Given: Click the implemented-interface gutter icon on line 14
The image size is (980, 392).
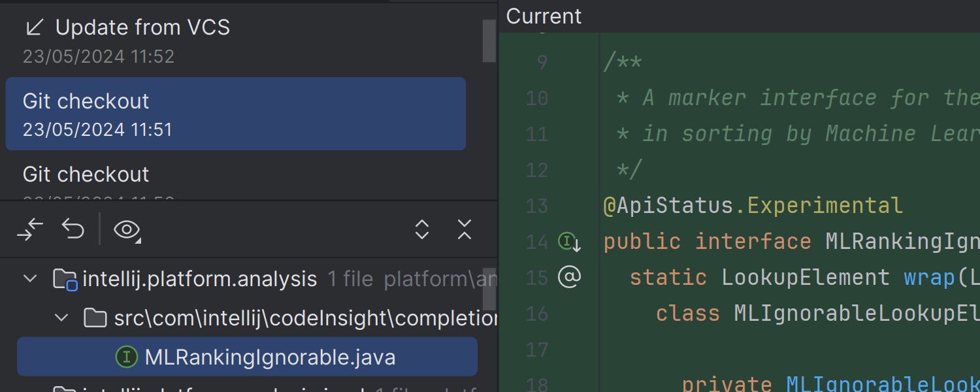Looking at the screenshot, I should (569, 242).
